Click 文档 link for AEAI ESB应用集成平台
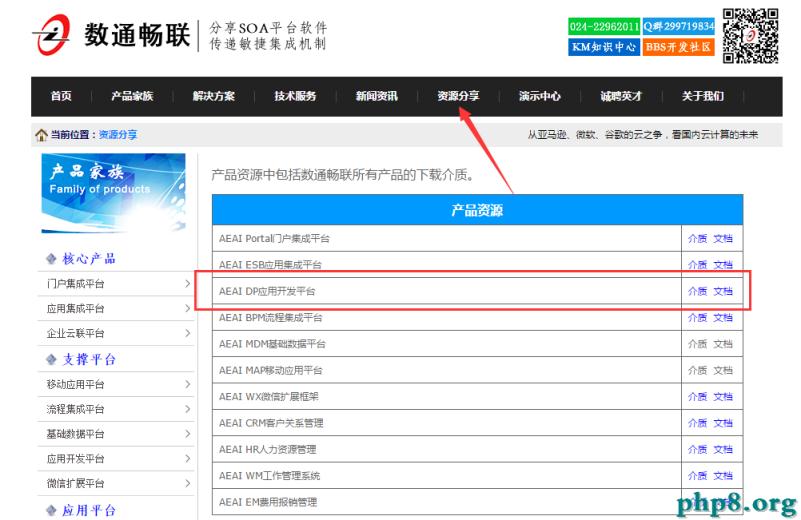Viewport: 801px width, 520px height. [723, 265]
